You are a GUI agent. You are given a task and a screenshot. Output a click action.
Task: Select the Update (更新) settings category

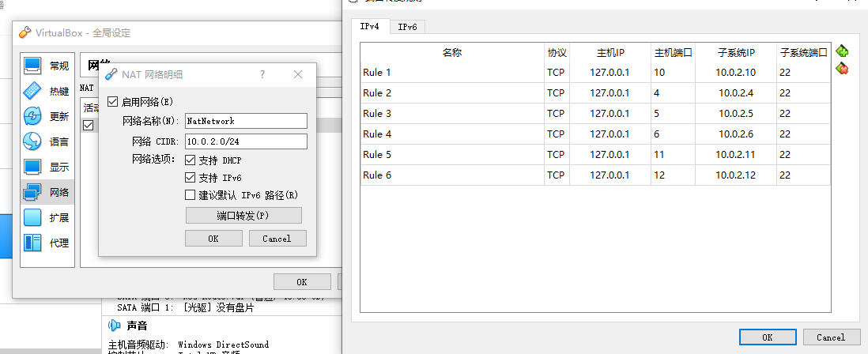[x=47, y=117]
